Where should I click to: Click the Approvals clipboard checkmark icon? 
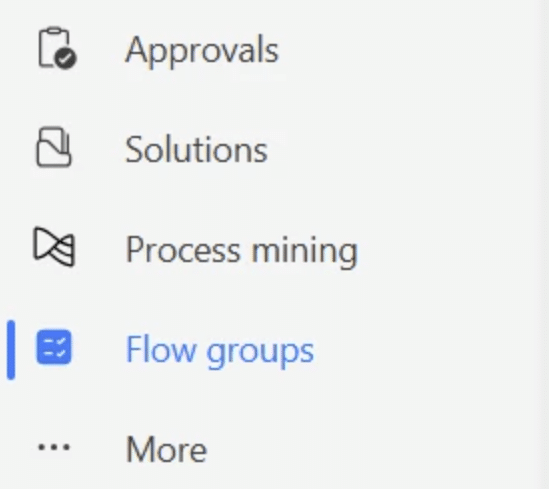[x=56, y=48]
